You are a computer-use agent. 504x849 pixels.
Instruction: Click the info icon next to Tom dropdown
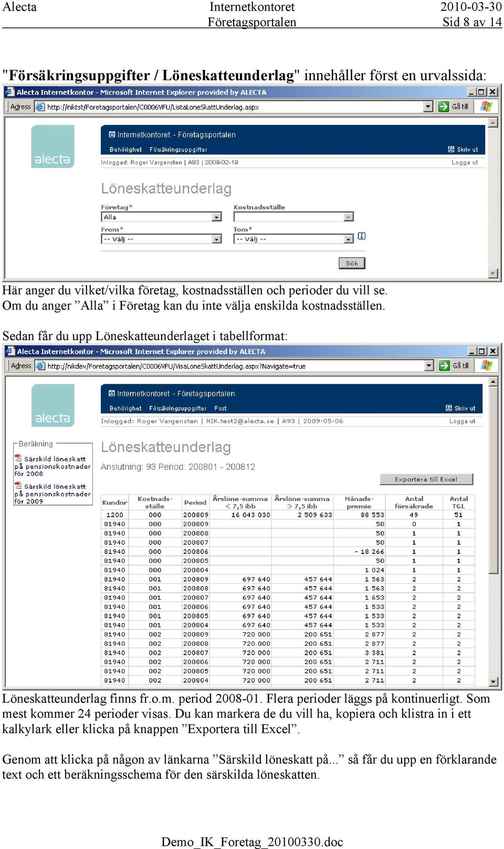point(362,236)
